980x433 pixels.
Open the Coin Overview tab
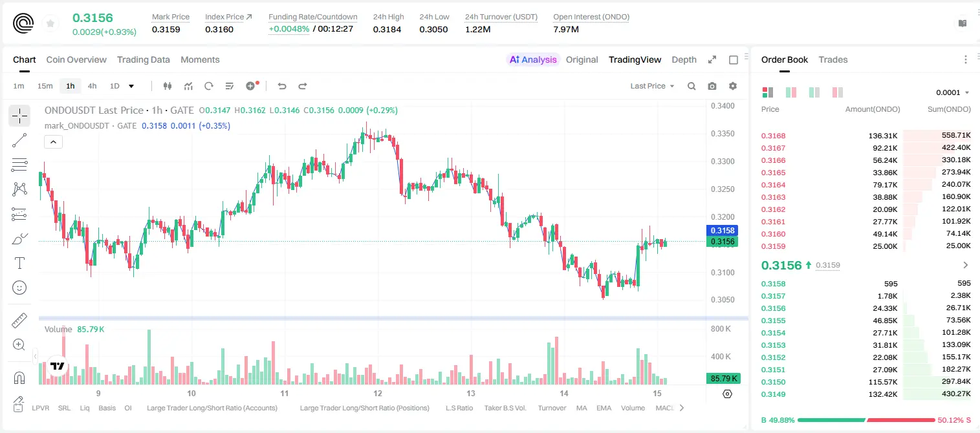[x=76, y=59]
